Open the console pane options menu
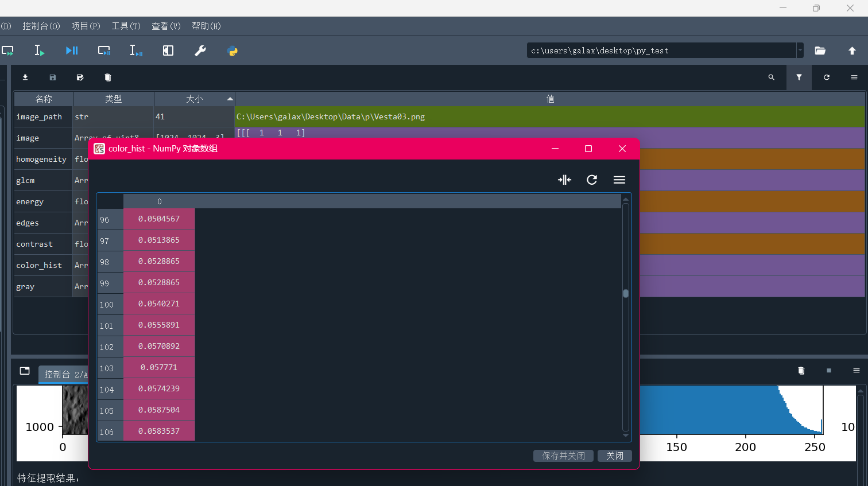This screenshot has width=868, height=486. (857, 371)
